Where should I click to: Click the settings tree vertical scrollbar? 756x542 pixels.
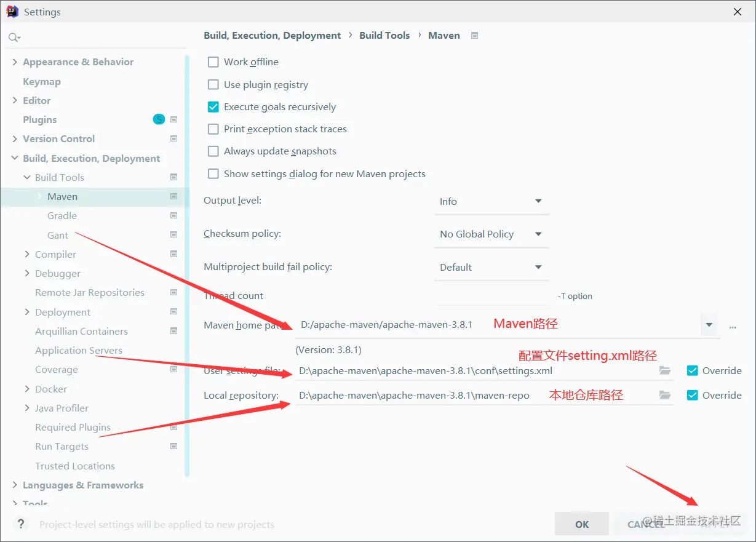187,265
